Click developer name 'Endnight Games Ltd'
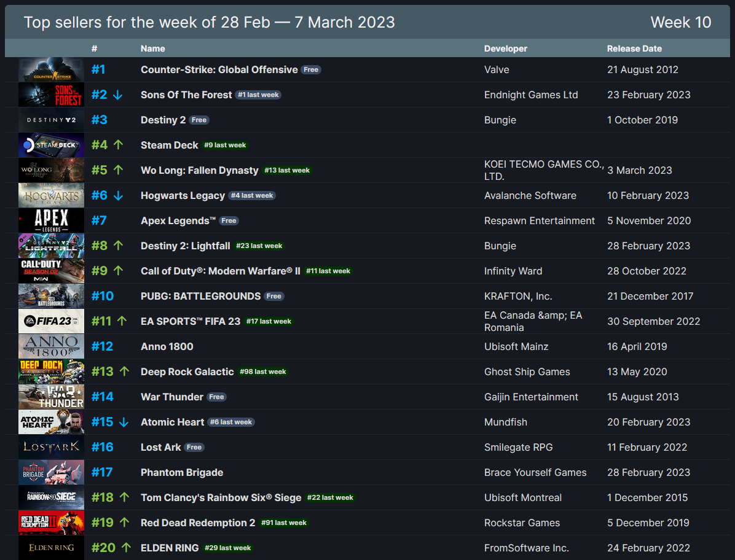This screenshot has width=735, height=560. tap(530, 95)
